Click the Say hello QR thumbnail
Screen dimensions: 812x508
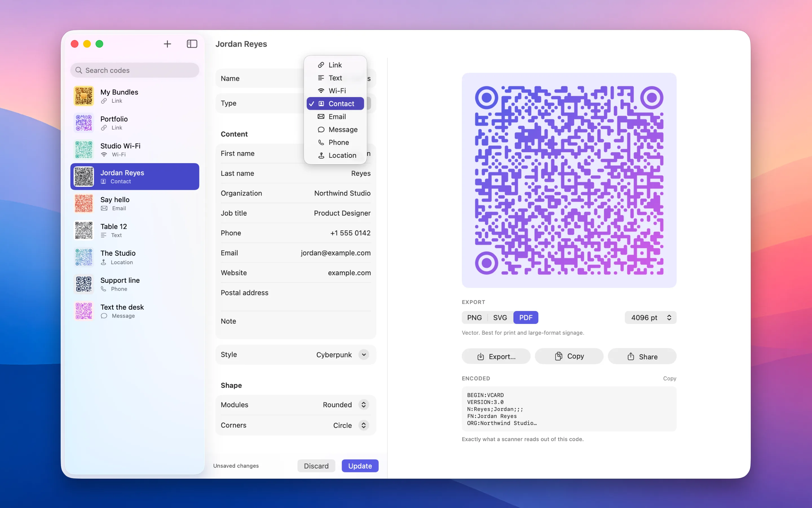83,203
